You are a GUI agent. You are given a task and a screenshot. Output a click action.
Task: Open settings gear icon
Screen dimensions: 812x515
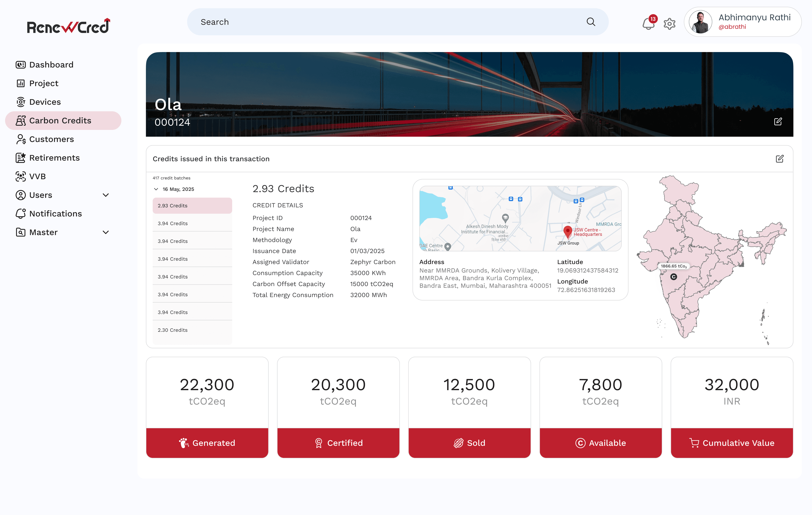click(669, 24)
